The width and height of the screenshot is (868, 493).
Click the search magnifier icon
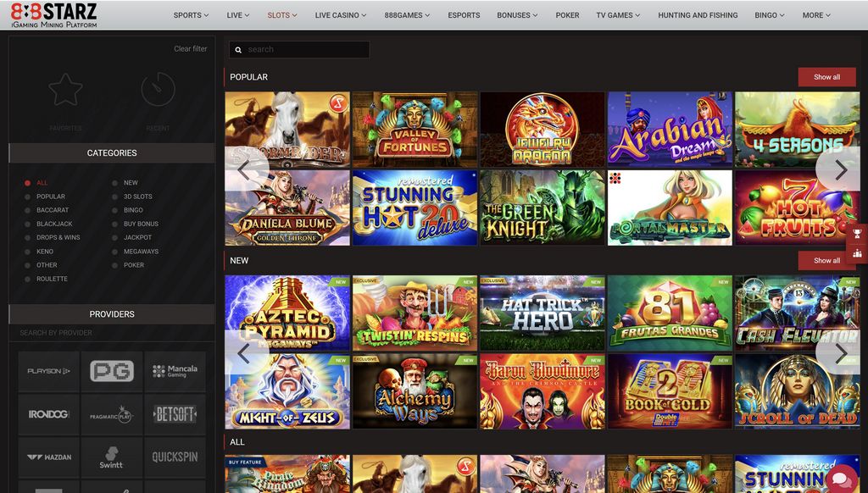pyautogui.click(x=237, y=49)
